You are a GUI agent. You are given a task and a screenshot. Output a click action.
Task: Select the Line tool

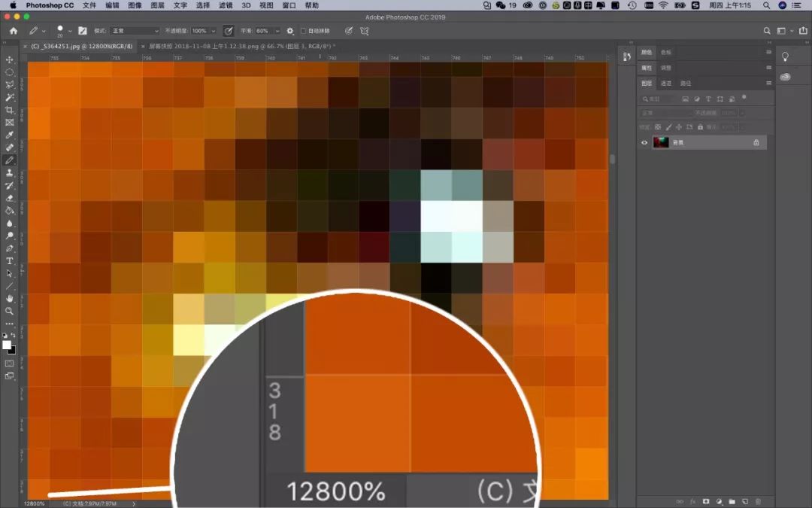(x=9, y=286)
